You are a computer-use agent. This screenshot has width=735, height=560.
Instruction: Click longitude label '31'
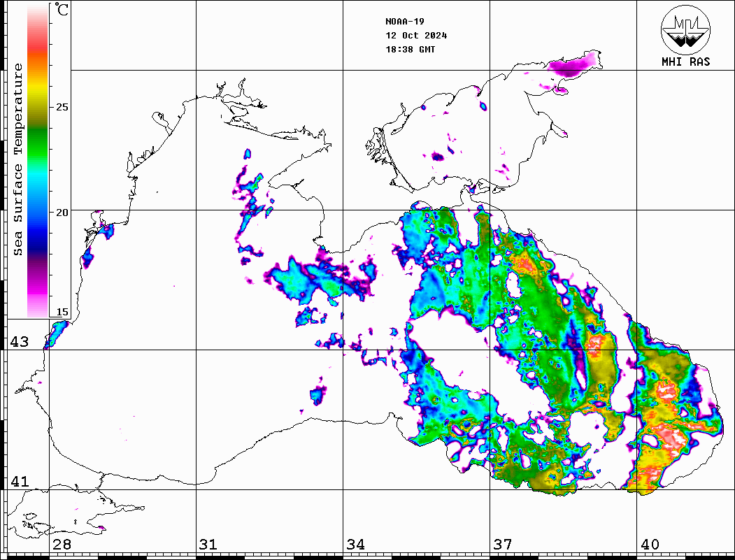coord(208,545)
